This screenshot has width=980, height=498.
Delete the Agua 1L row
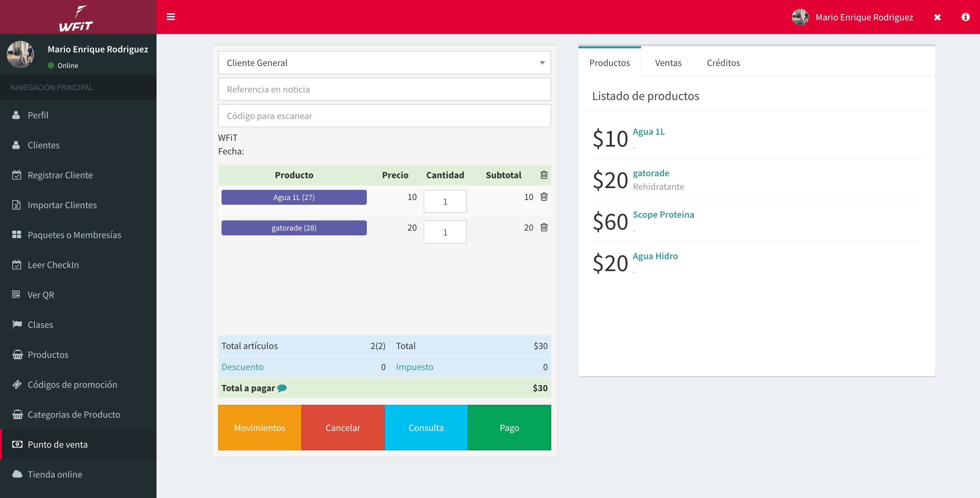point(544,197)
